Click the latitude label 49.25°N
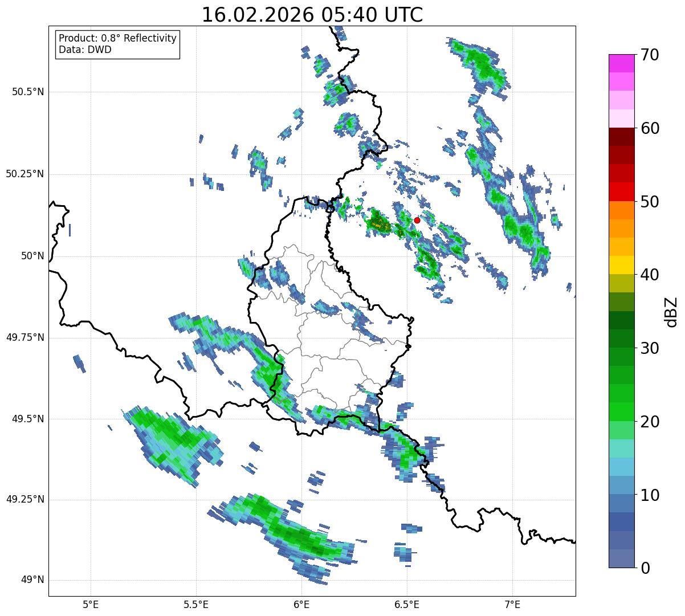 [25, 499]
